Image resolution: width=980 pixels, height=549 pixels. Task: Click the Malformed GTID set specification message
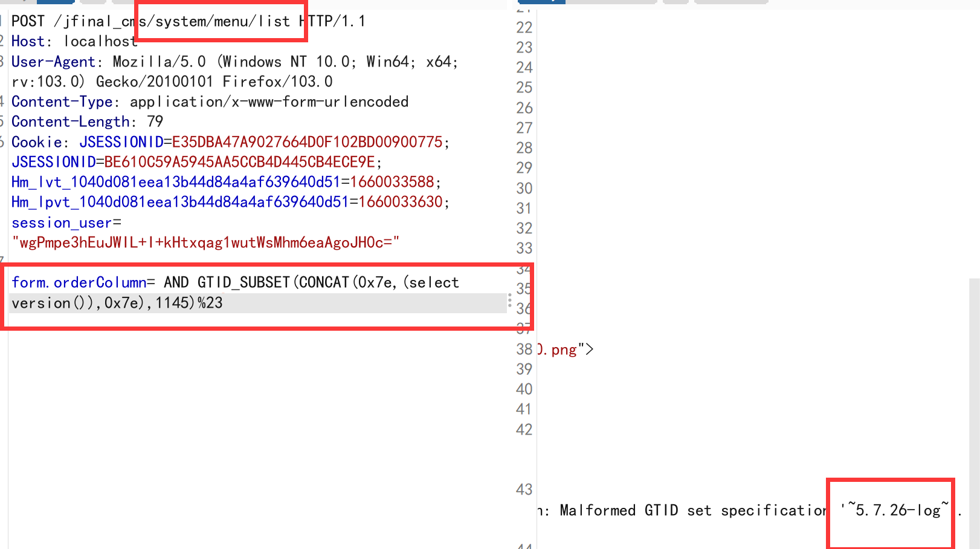pos(692,510)
